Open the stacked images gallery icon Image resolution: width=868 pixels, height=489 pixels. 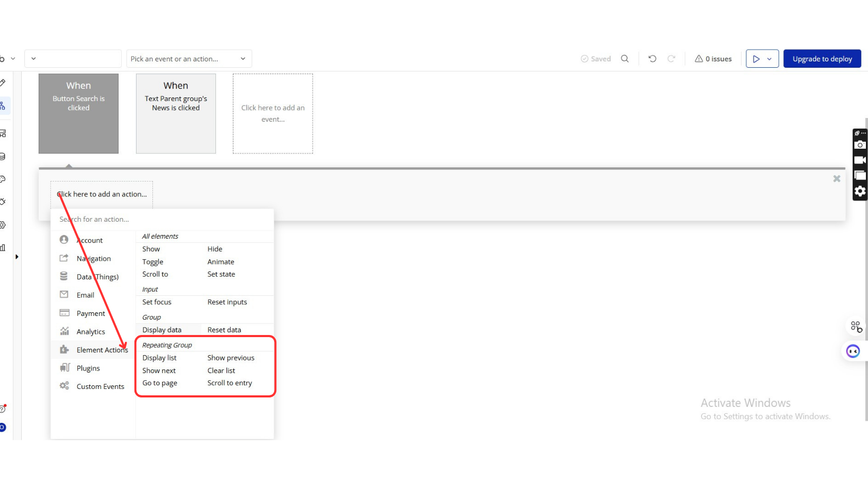[860, 175]
